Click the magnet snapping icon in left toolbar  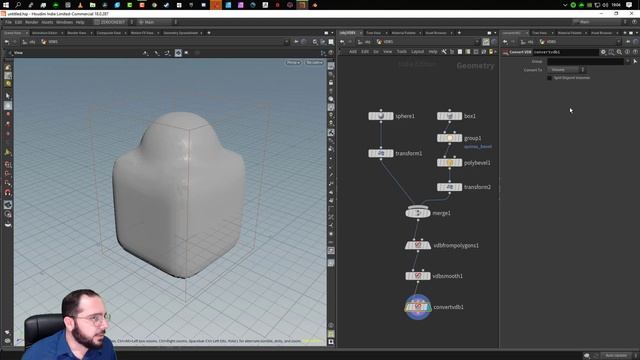pyautogui.click(x=8, y=192)
